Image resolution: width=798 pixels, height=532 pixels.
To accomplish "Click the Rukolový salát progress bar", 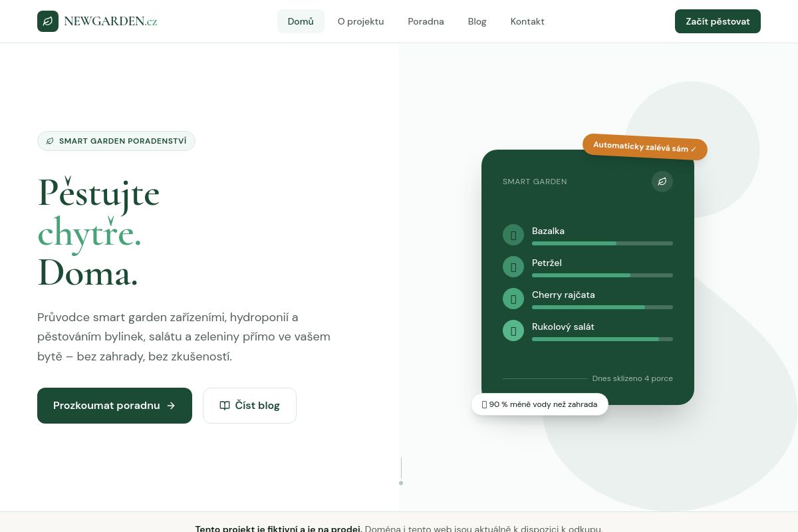I will coord(602,339).
